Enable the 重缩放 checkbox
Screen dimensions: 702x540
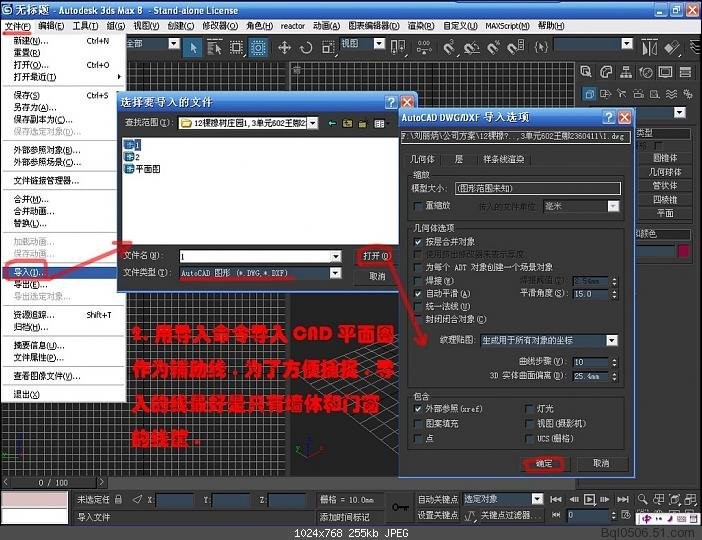click(418, 206)
